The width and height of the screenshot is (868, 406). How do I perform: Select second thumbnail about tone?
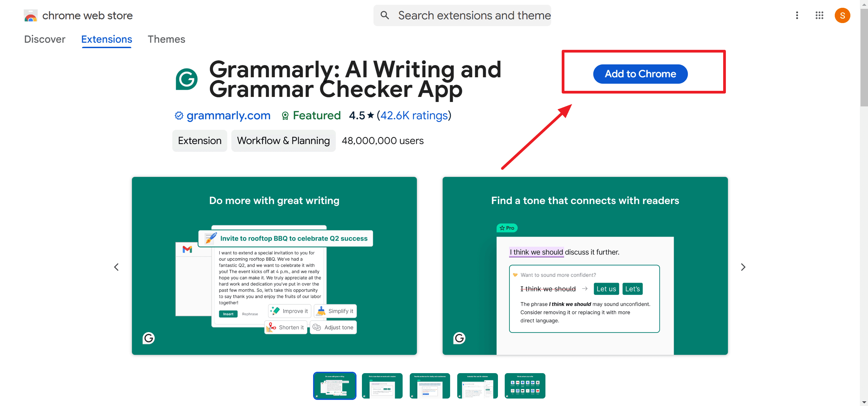pyautogui.click(x=382, y=386)
